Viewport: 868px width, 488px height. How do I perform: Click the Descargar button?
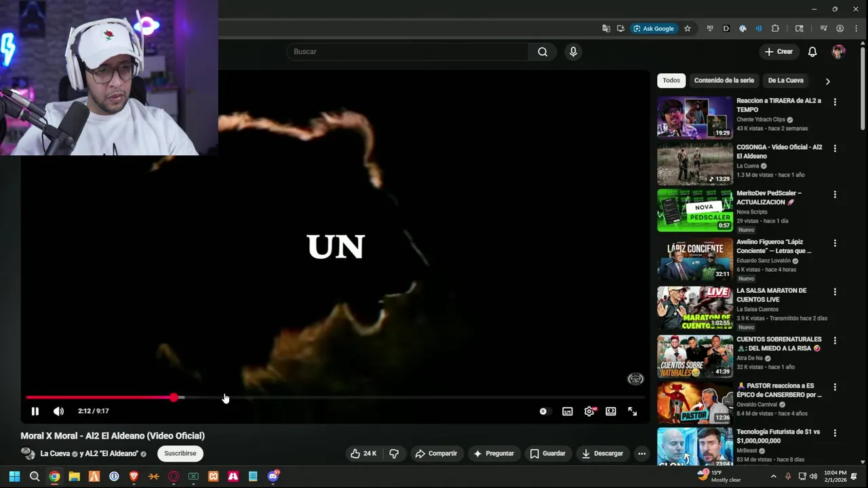click(x=602, y=453)
